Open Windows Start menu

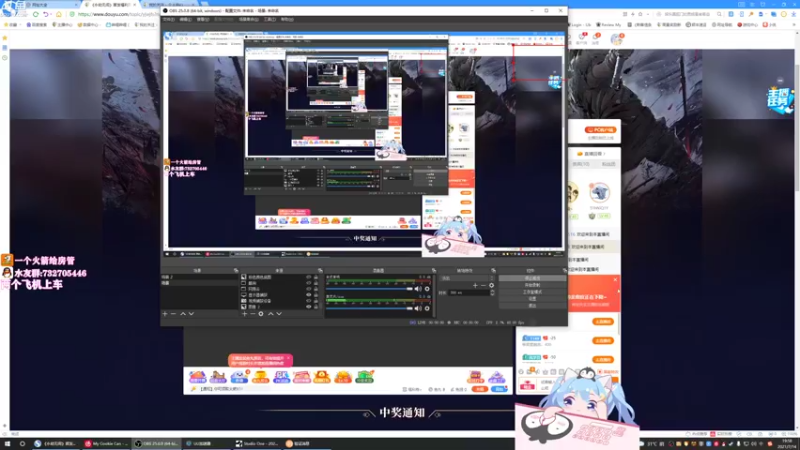pos(7,444)
